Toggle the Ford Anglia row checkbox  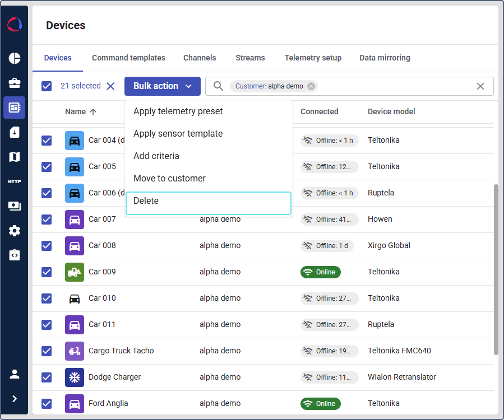(x=47, y=403)
